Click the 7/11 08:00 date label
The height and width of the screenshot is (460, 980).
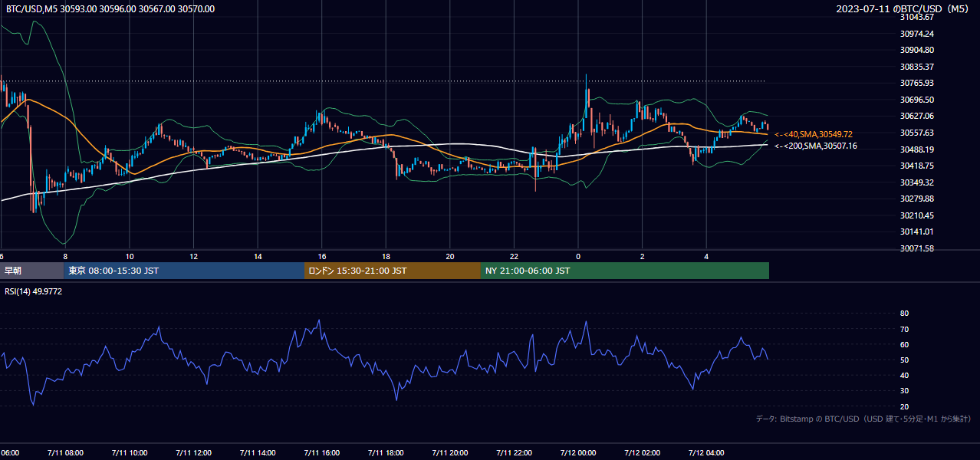pyautogui.click(x=65, y=453)
